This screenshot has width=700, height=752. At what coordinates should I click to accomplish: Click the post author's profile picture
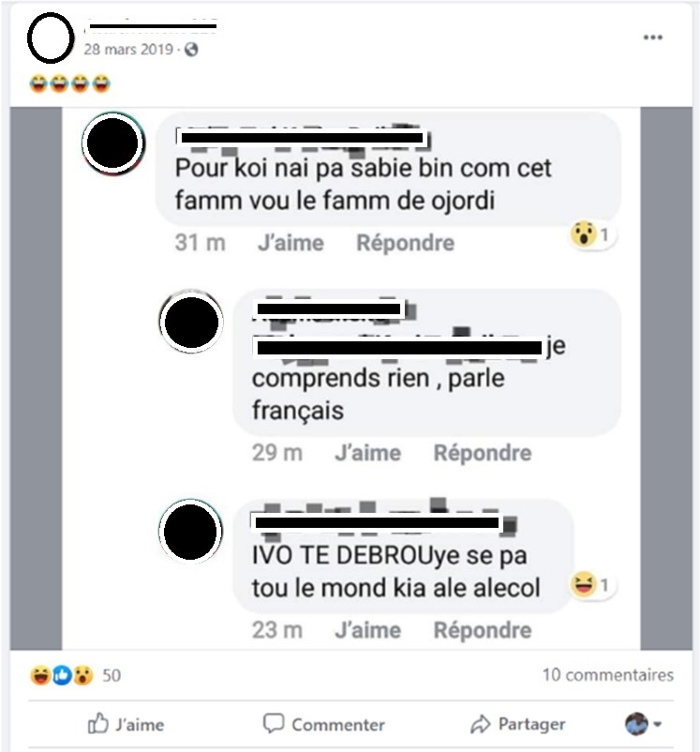pos(51,38)
